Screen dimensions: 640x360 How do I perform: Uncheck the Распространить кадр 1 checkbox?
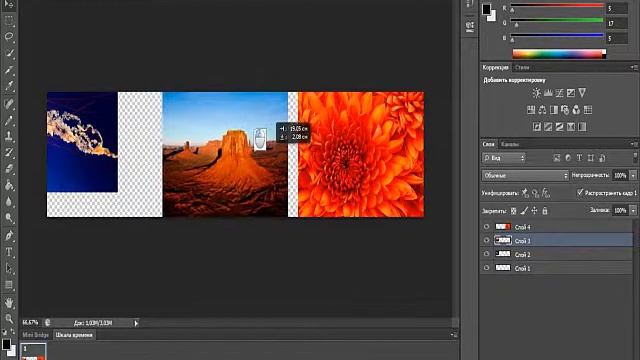click(580, 192)
